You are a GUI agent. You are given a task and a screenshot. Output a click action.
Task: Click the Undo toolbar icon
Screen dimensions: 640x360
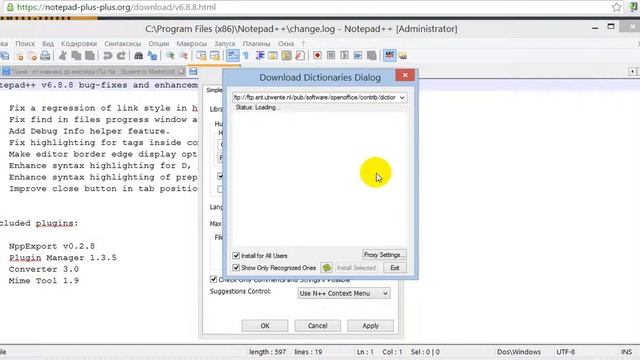108,56
